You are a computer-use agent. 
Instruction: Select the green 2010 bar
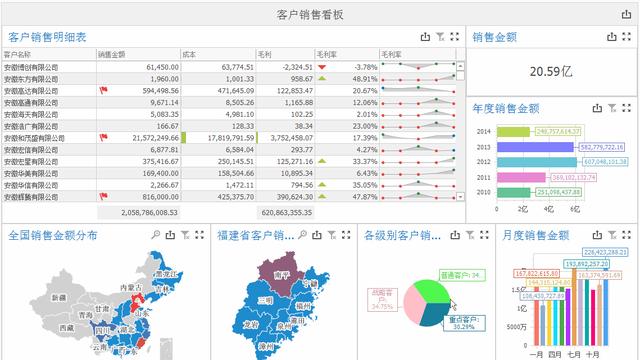pos(513,192)
